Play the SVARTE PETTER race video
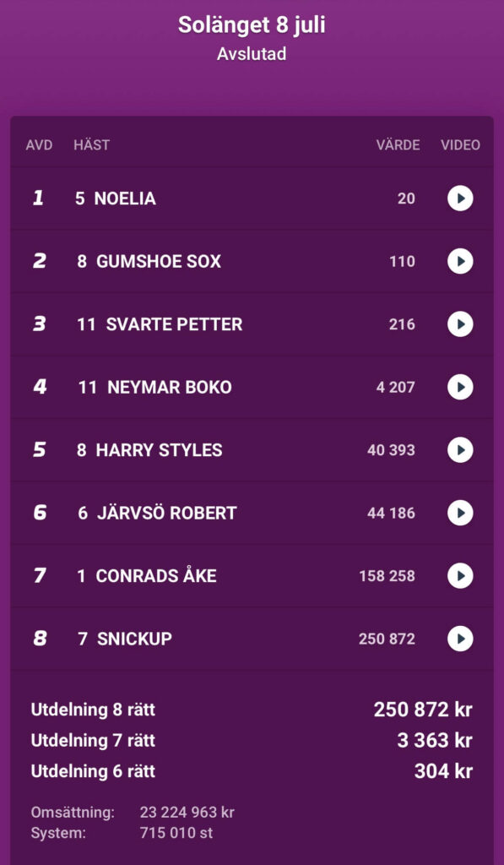504x865 pixels. [460, 324]
